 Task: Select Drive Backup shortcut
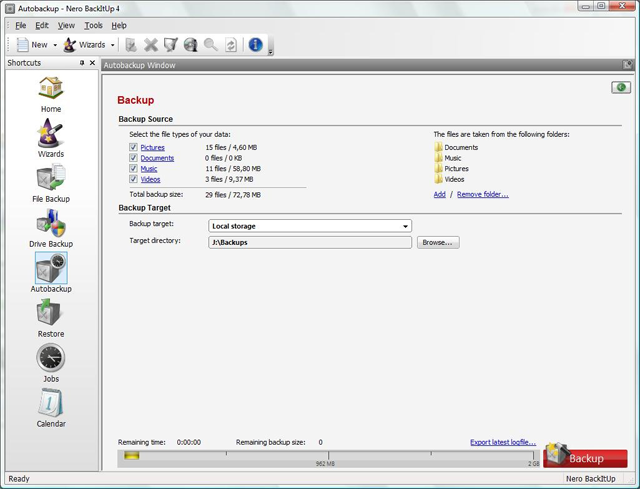(x=50, y=227)
